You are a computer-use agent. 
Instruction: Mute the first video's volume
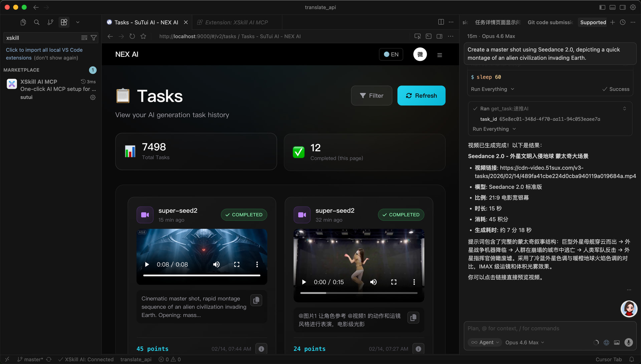coord(216,265)
